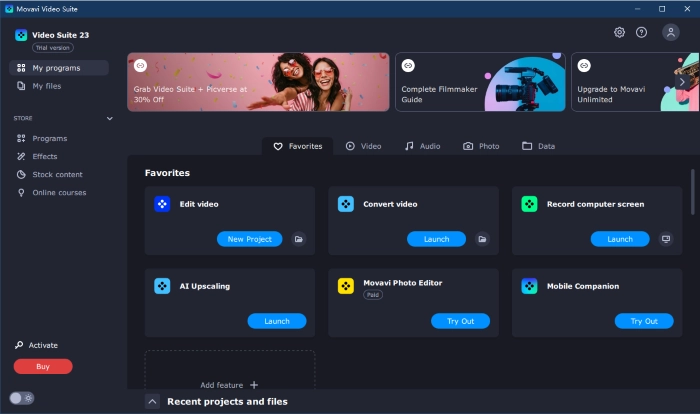Click monitor icon beside Record computer screen Launch
This screenshot has height=414, width=700.
pos(666,239)
